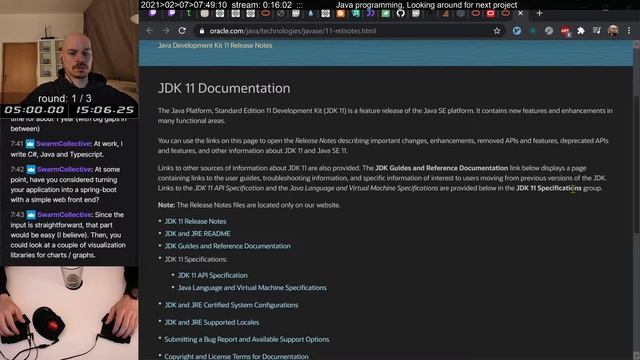Open the JDK 11 Release Notes link
The image size is (640, 360).
coord(195,221)
